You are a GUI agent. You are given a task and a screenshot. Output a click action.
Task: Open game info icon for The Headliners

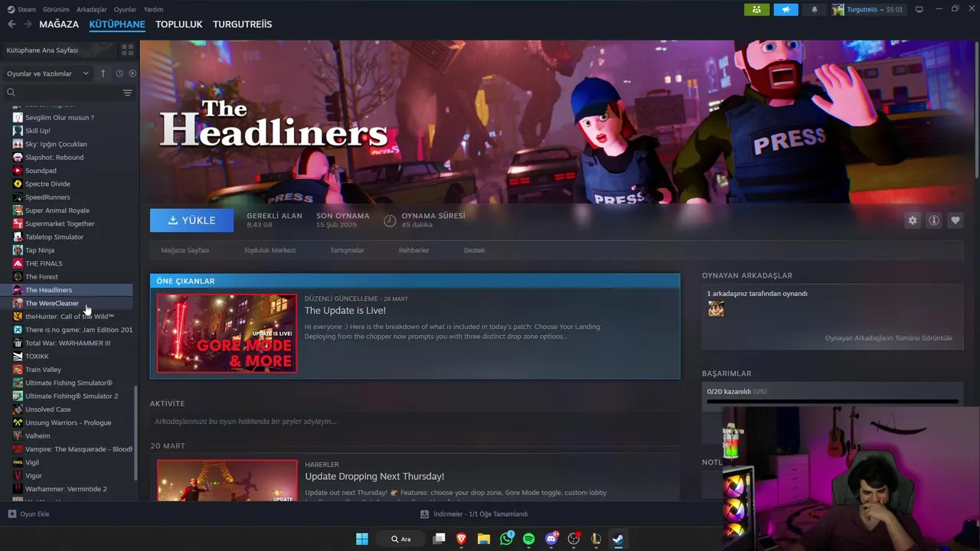(934, 220)
